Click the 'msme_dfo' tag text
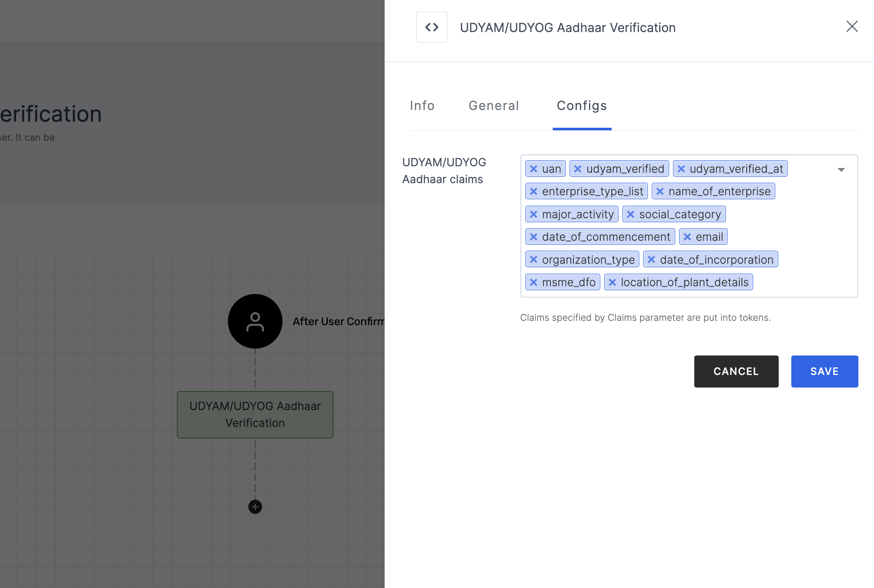 [569, 282]
